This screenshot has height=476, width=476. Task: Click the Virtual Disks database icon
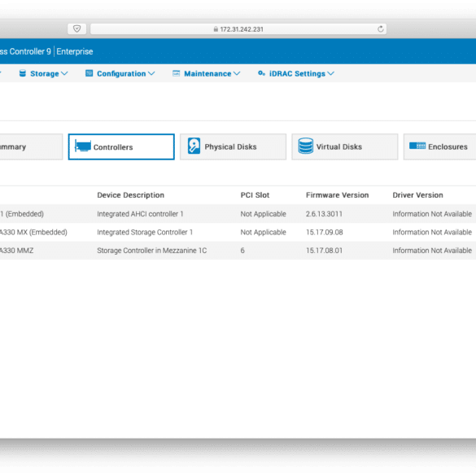coord(305,146)
